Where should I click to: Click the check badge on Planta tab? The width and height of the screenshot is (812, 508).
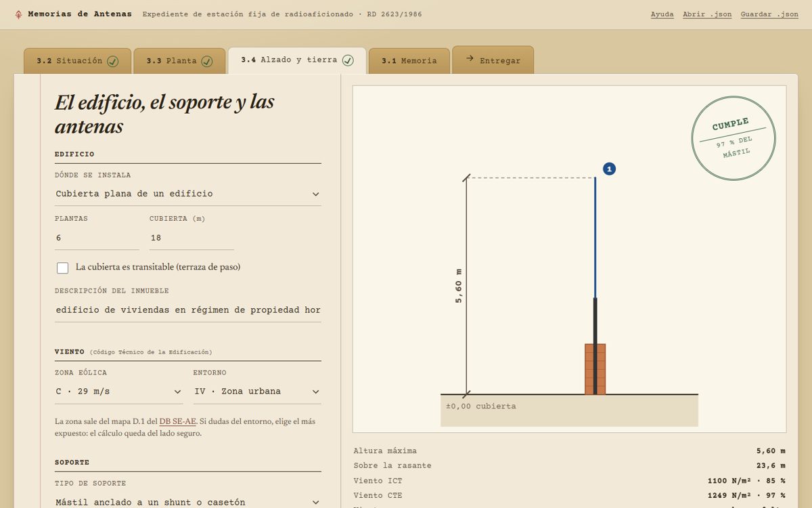pos(207,61)
